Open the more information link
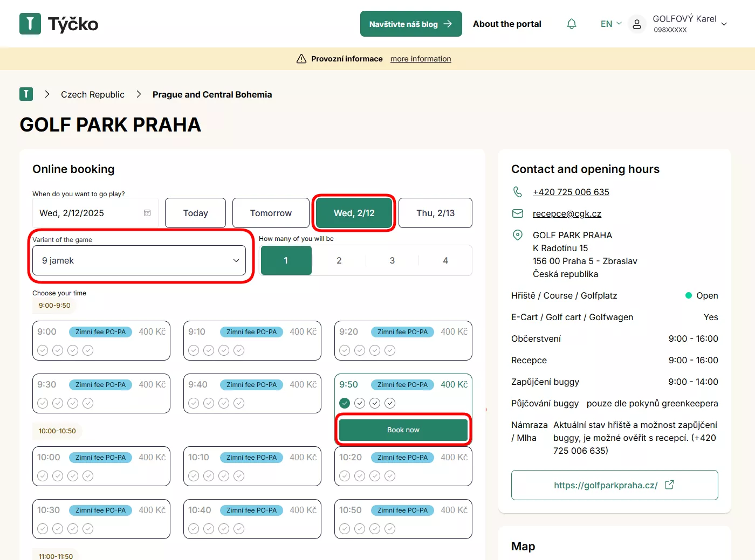The height and width of the screenshot is (560, 755). [x=421, y=59]
